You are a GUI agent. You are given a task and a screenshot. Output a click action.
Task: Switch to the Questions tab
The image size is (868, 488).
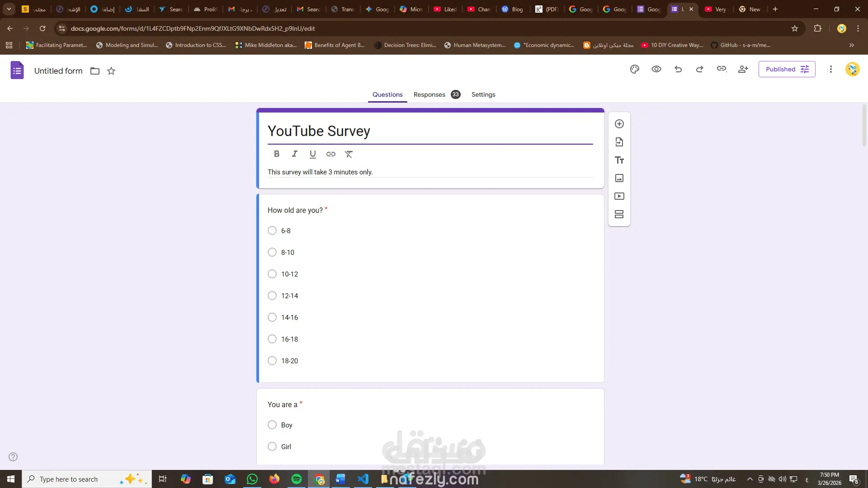point(387,94)
